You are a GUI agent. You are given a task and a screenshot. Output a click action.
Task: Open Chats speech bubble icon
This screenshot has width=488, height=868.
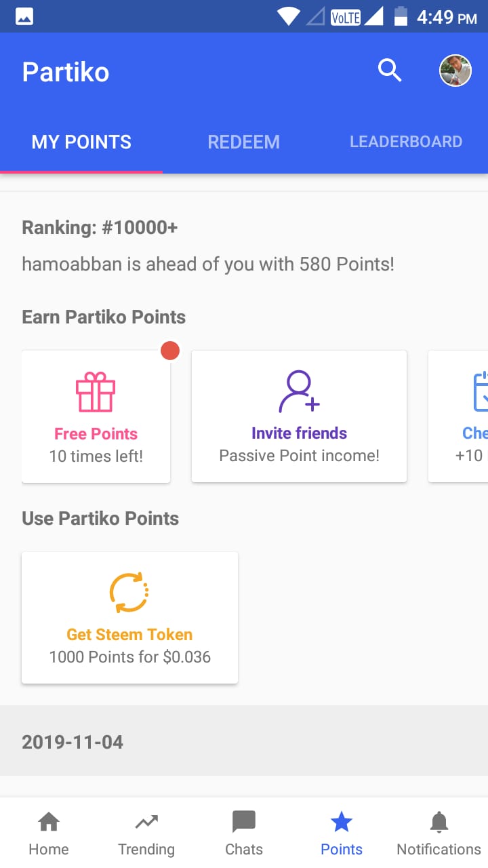click(244, 823)
